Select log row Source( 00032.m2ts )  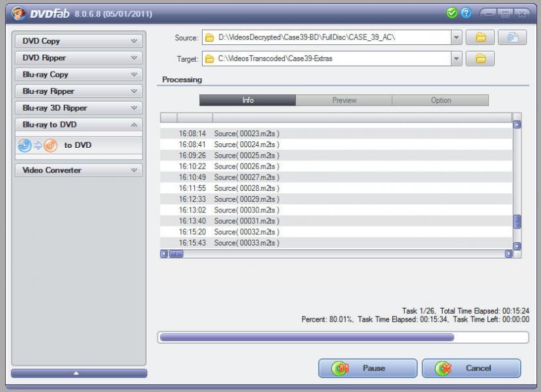pos(336,232)
